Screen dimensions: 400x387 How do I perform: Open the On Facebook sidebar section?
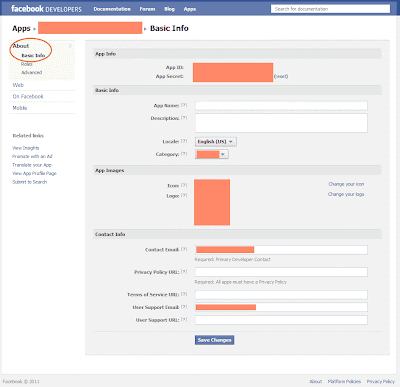[x=28, y=96]
